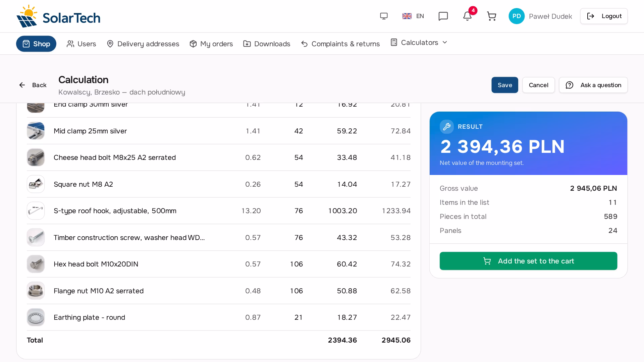Click Panels count 24
The height and width of the screenshot is (362, 644).
click(x=613, y=231)
